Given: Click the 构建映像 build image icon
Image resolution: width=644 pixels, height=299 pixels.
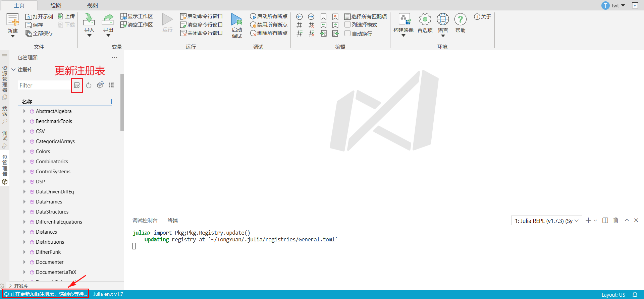Looking at the screenshot, I should tap(404, 19).
